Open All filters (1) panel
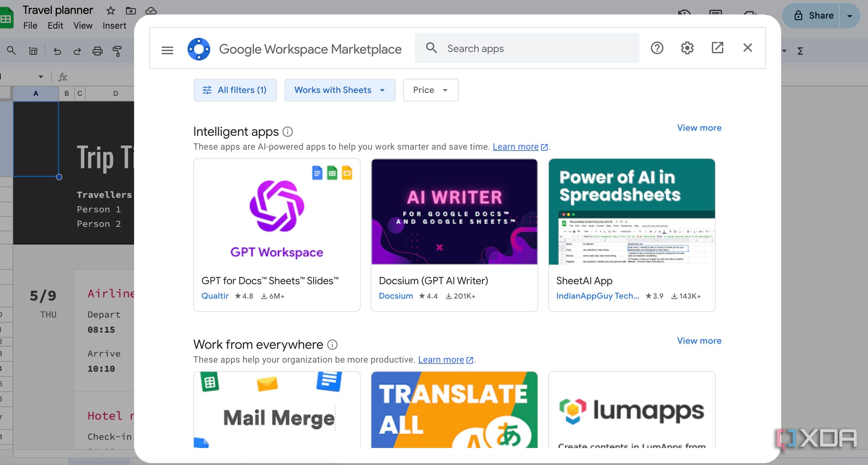The height and width of the screenshot is (465, 868). pyautogui.click(x=235, y=90)
